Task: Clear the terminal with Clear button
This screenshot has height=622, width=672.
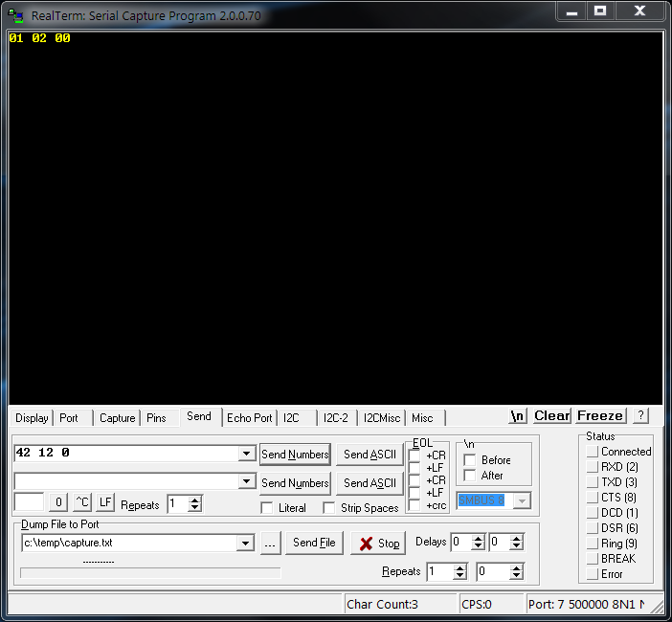Action: point(551,415)
